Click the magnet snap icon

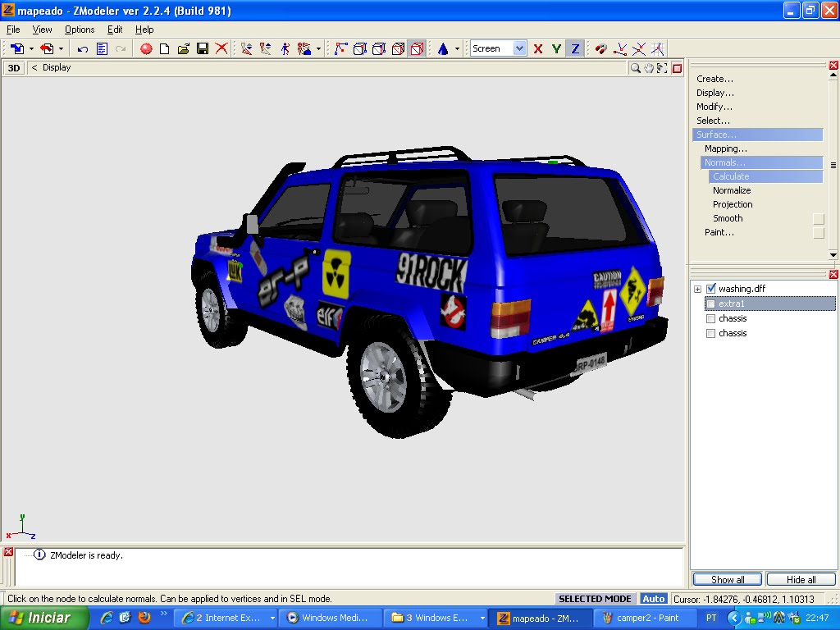coord(601,48)
